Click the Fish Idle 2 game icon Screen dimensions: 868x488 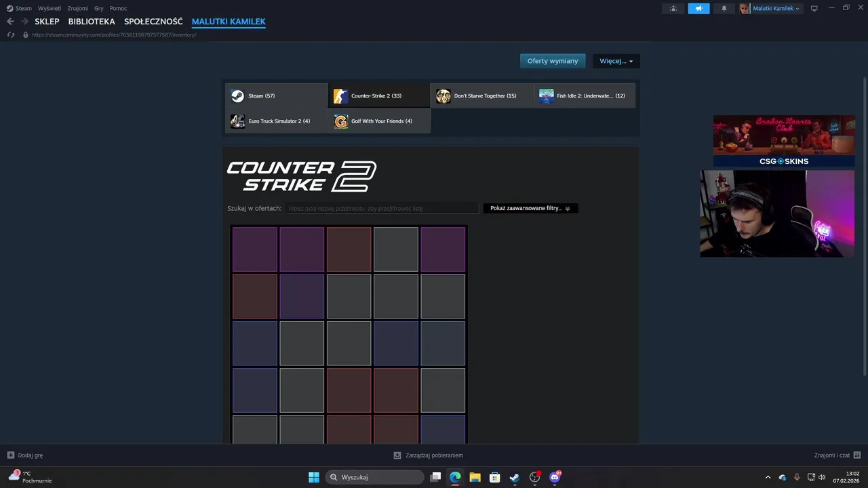coord(547,96)
